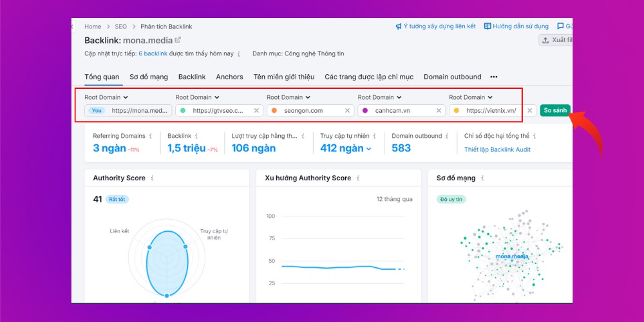
Task: Click the Độ uy tín network graph badge
Action: point(451,199)
